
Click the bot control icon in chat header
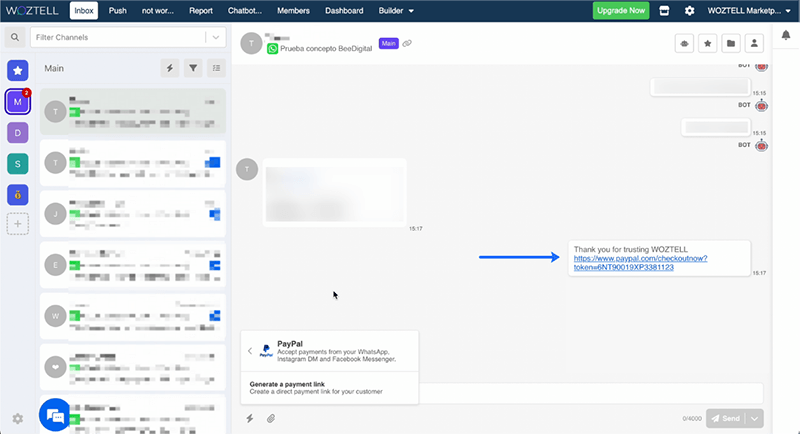click(684, 43)
